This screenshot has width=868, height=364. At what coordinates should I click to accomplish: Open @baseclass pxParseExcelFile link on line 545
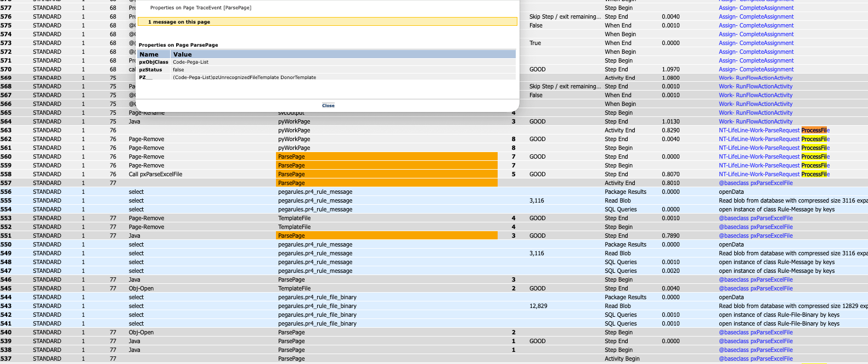click(x=756, y=288)
